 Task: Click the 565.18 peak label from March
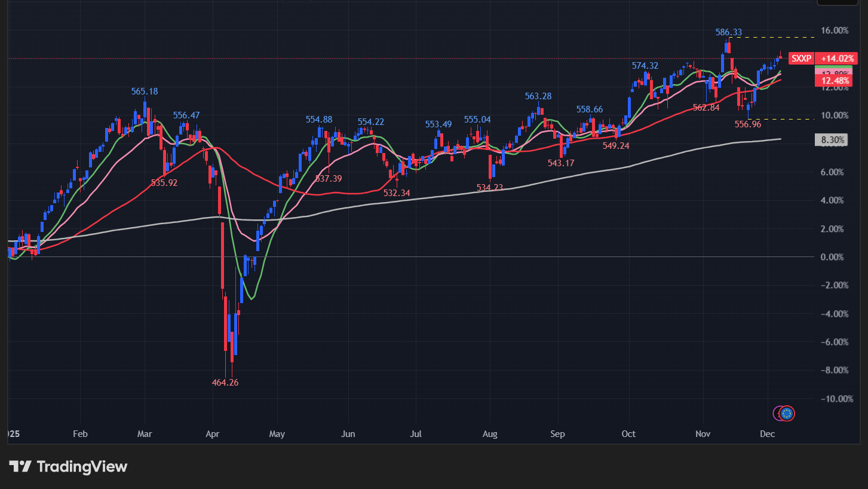coord(144,91)
